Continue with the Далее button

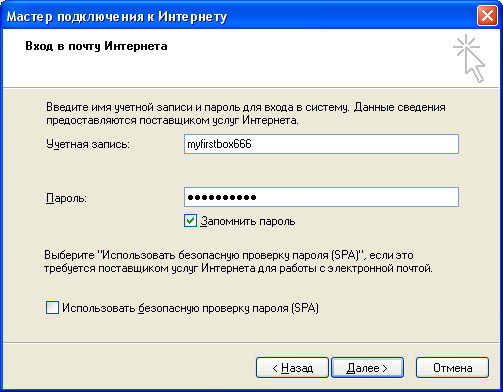click(x=367, y=368)
